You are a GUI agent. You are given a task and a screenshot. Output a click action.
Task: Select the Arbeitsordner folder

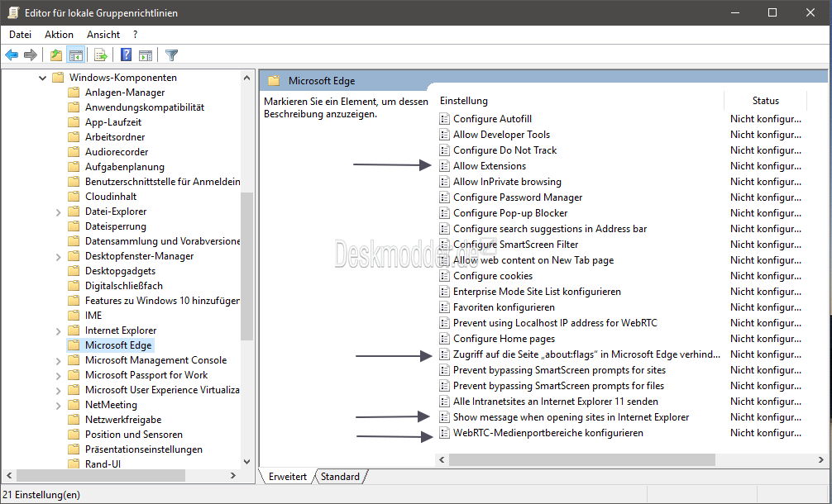click(x=115, y=136)
